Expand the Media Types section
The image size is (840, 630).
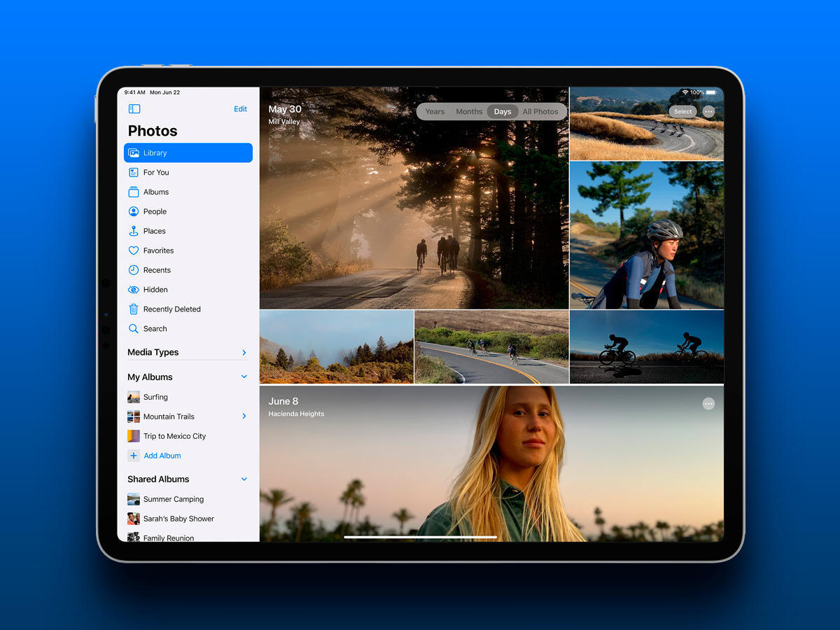[244, 353]
